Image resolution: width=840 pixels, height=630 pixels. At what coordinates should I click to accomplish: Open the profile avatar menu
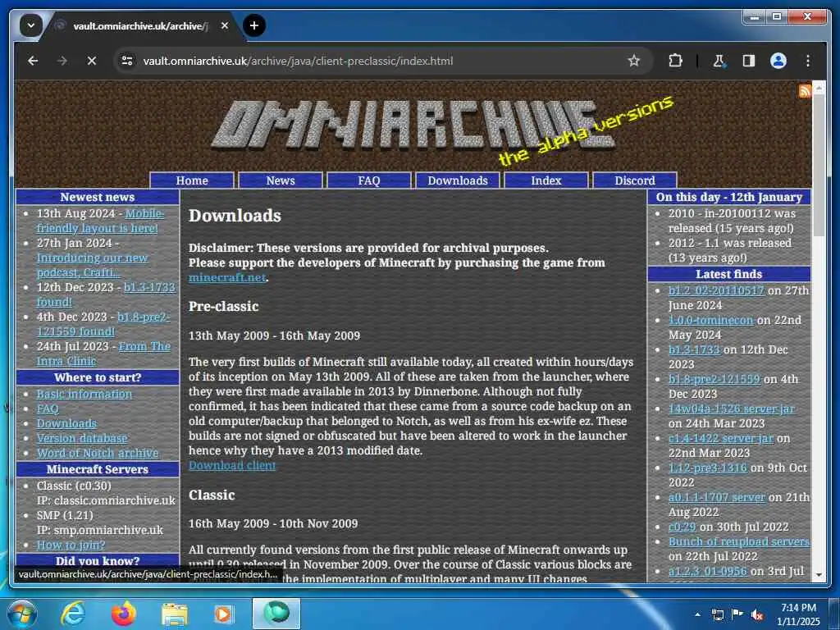[778, 61]
